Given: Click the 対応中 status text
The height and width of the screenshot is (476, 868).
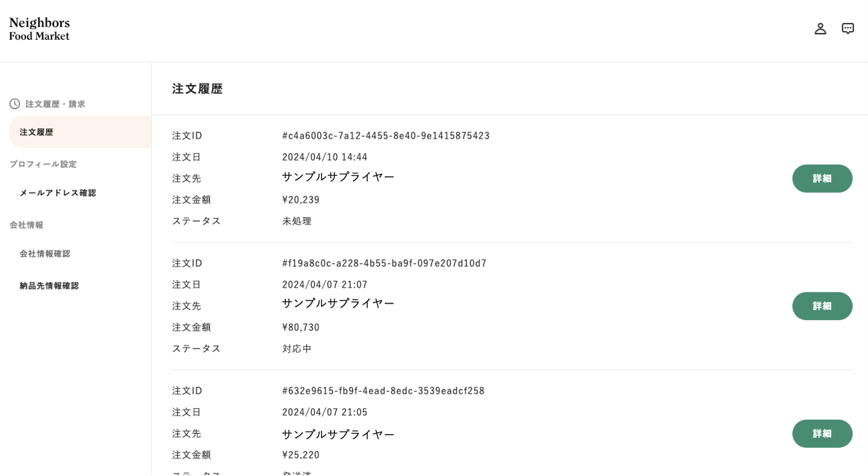Looking at the screenshot, I should pyautogui.click(x=297, y=349).
